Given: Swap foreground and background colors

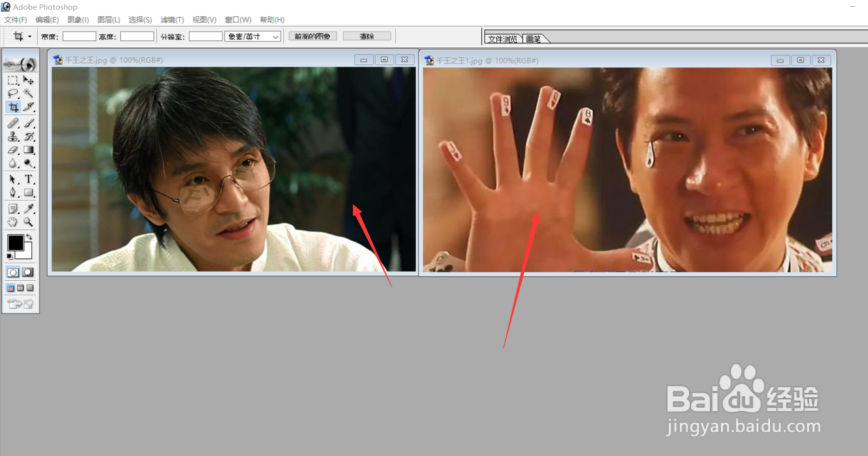Looking at the screenshot, I should [29, 236].
